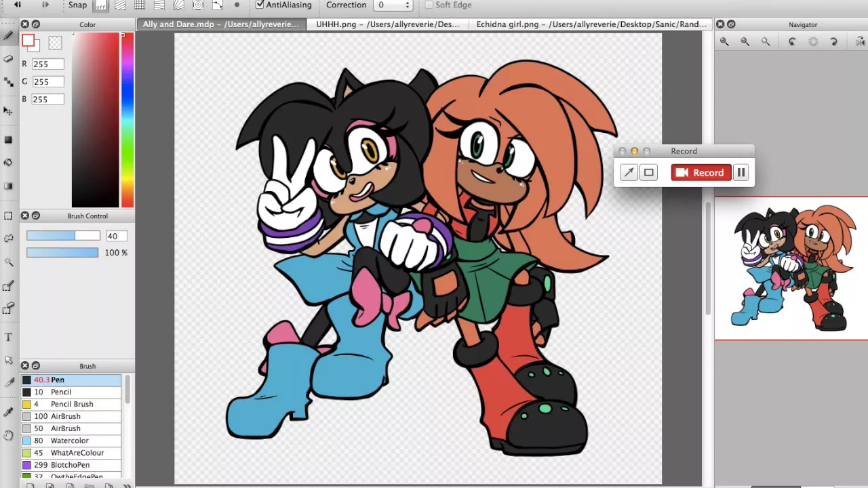Pick a hue from the rainbow bar

point(127,119)
